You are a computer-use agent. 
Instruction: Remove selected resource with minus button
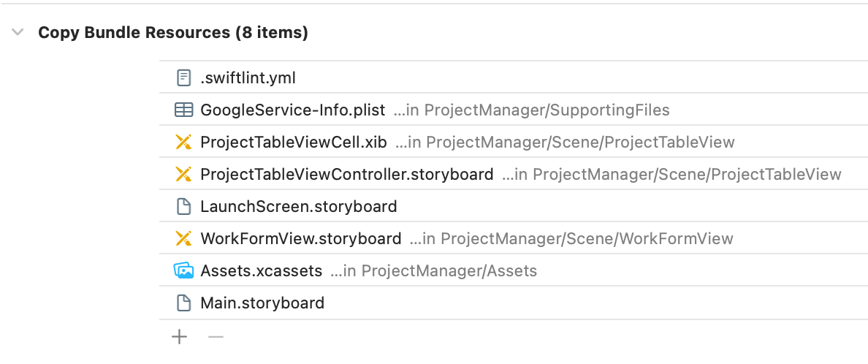point(216,337)
